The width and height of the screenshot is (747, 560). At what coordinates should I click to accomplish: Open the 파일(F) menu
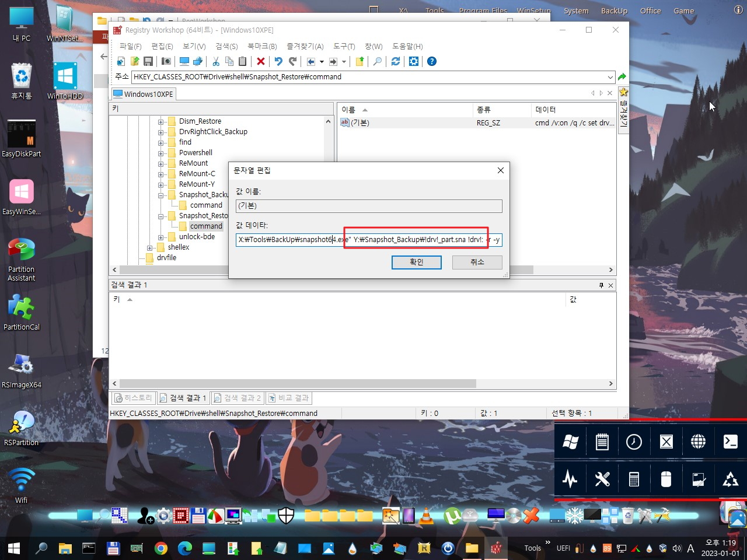pyautogui.click(x=130, y=46)
